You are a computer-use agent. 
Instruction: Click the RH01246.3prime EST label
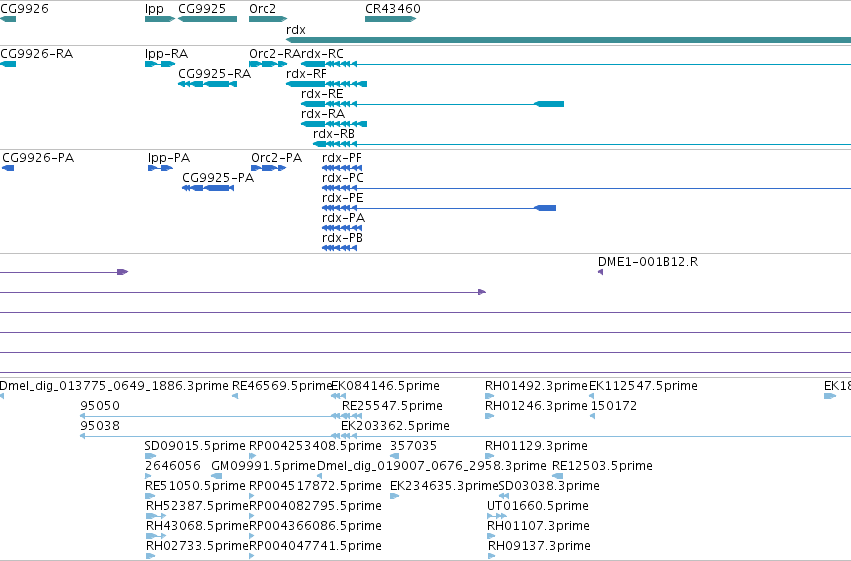click(x=536, y=406)
